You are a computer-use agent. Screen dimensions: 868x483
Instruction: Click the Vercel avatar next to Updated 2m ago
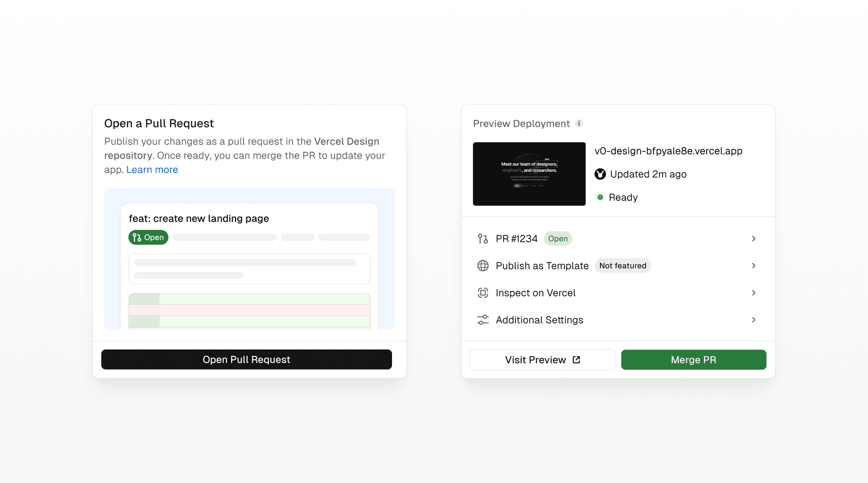(600, 174)
